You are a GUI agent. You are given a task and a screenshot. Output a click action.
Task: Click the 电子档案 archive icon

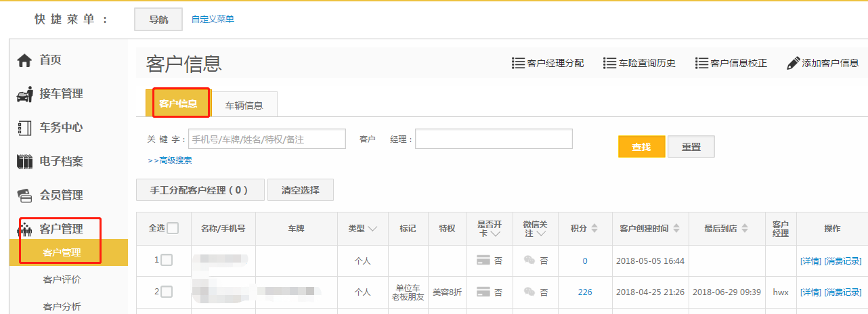(x=24, y=162)
